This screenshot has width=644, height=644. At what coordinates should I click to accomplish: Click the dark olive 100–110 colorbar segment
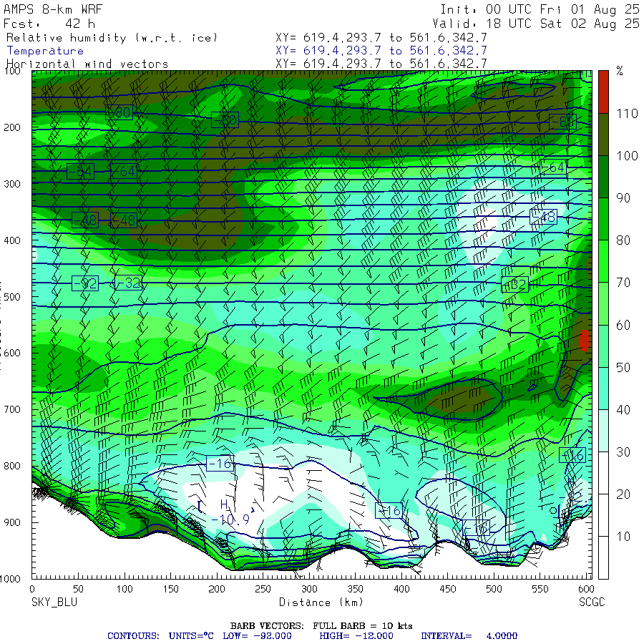point(603,135)
